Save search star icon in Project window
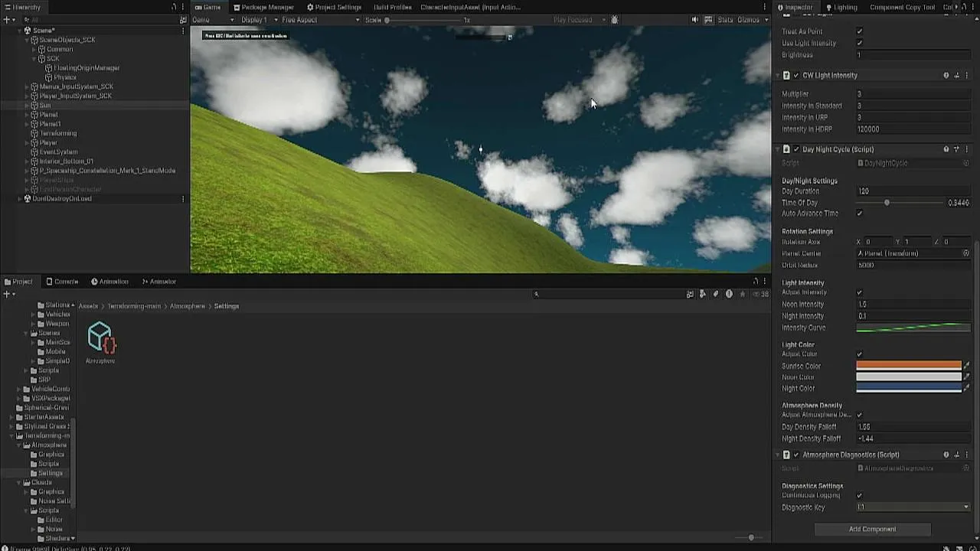 point(742,294)
